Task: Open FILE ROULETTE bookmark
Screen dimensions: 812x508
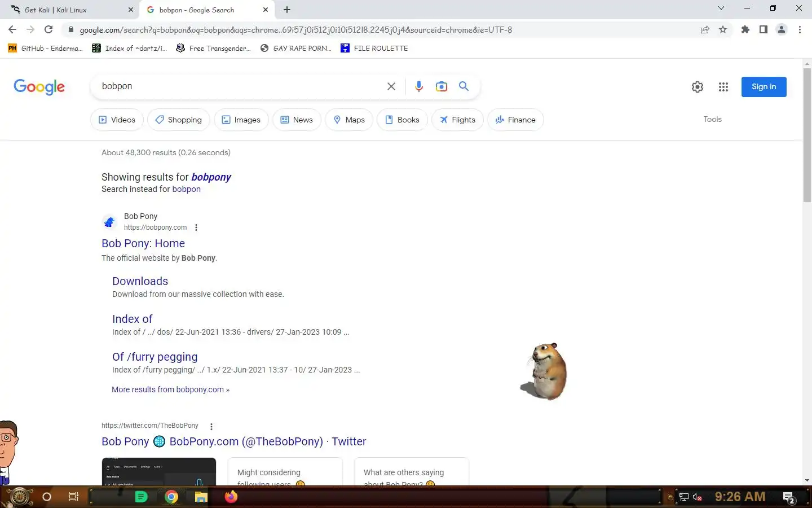Action: click(x=374, y=48)
